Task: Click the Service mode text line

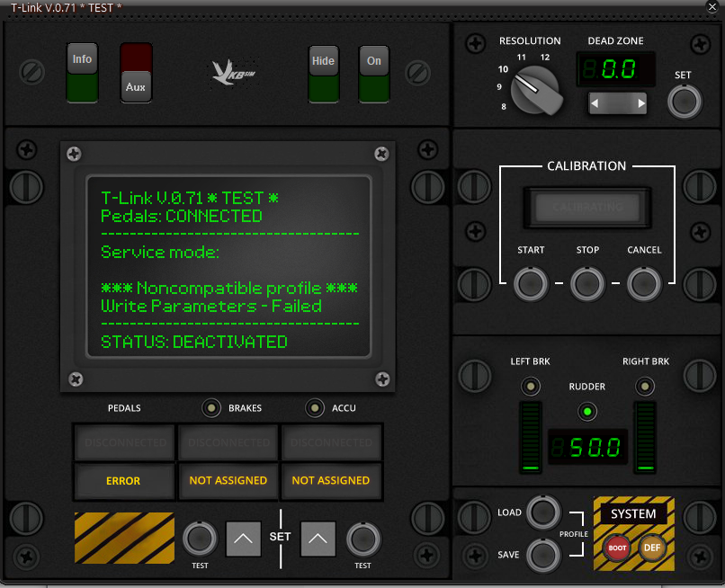Action: click(159, 252)
